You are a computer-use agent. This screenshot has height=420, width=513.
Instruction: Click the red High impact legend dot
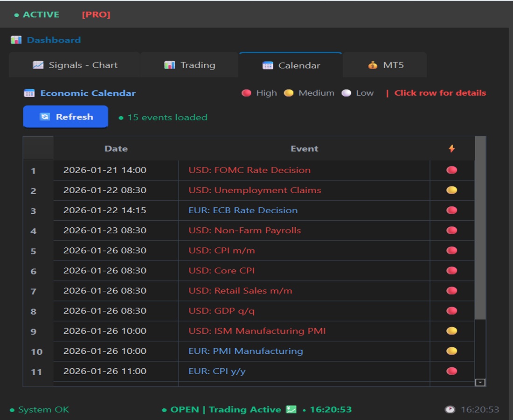pos(246,93)
